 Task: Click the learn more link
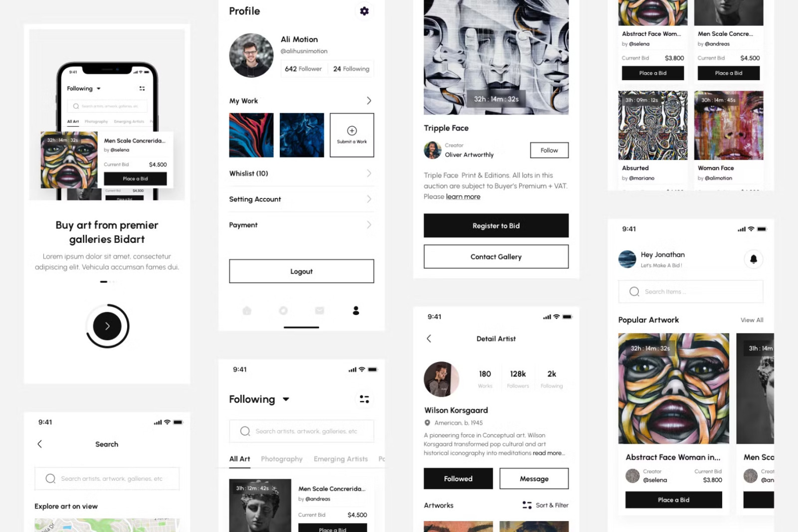[x=463, y=197]
